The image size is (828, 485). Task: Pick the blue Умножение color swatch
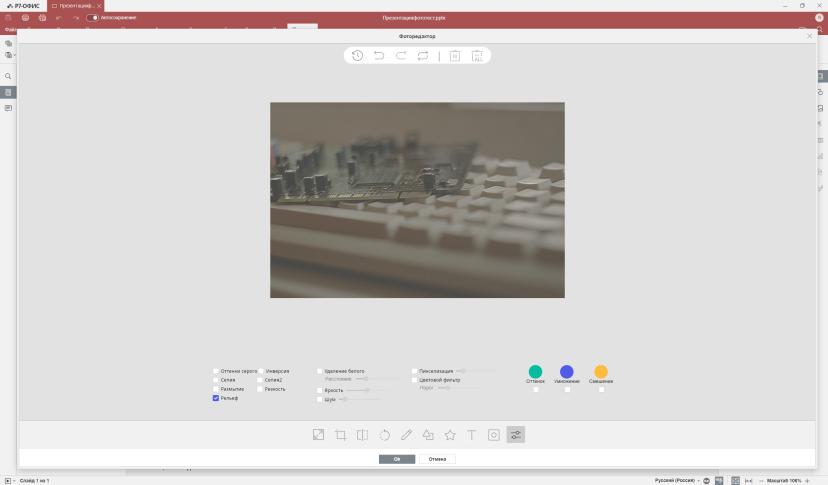pos(567,371)
